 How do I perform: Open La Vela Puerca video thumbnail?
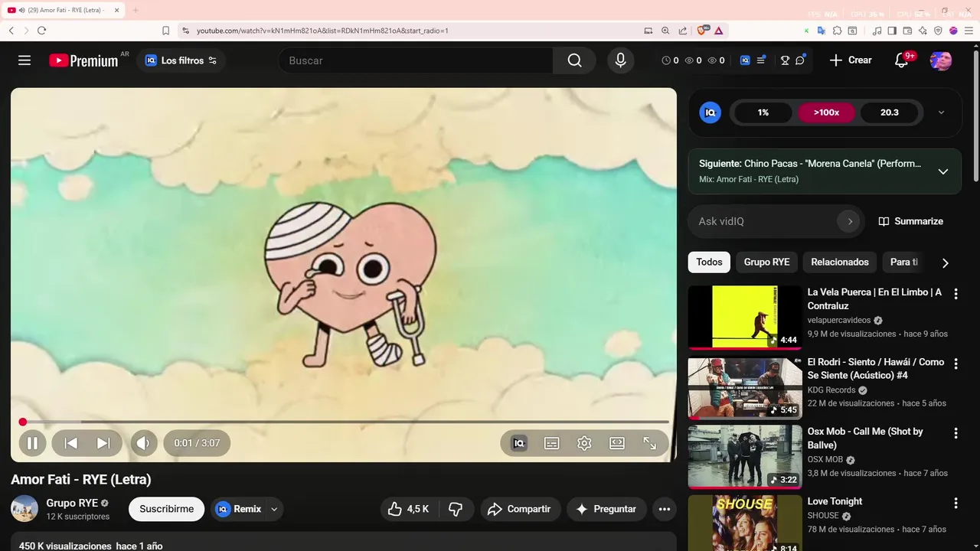pos(745,318)
